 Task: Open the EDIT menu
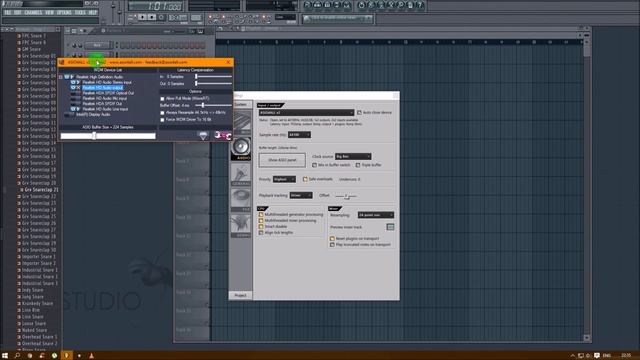[18, 13]
